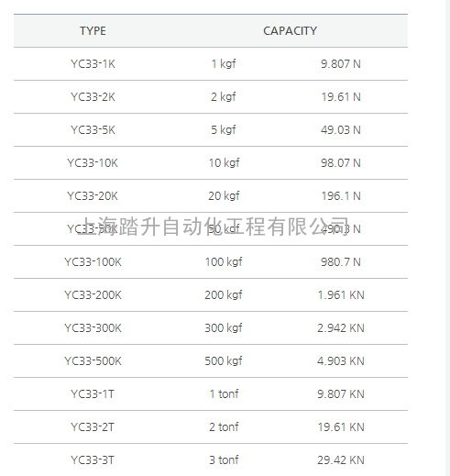450x476 pixels.
Task: Select the YC33-500K type entry
Action: pos(93,361)
